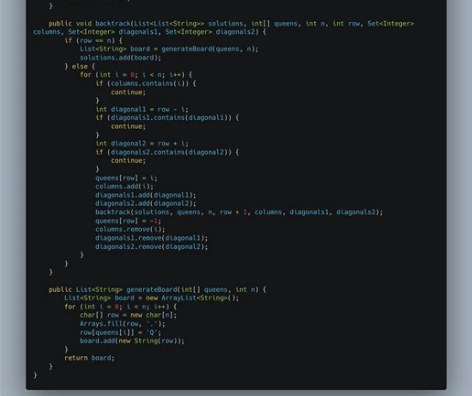Click the 'columns.remove(i);' statement
Screen dimensions: 472x396
(x=130, y=230)
